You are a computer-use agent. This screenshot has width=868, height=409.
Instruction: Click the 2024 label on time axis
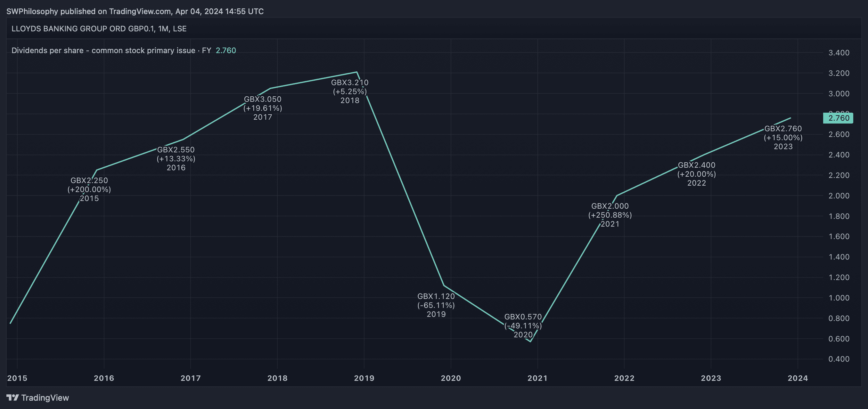pos(798,378)
